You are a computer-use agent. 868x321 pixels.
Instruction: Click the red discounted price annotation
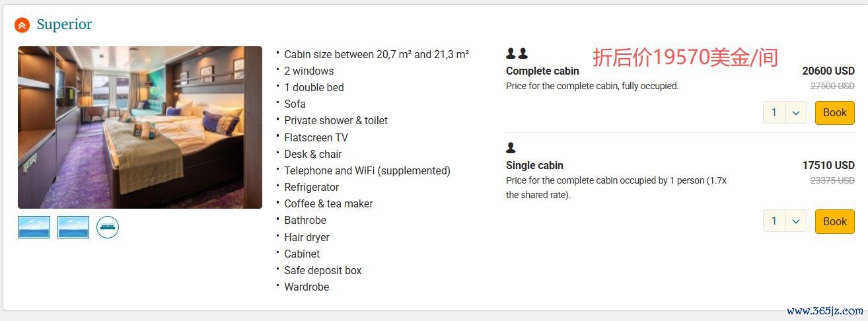tap(685, 57)
